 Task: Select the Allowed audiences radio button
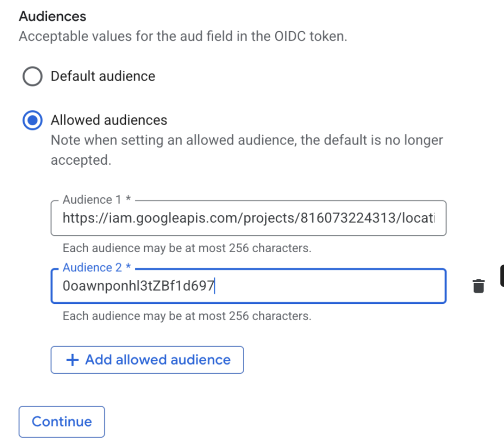[32, 120]
